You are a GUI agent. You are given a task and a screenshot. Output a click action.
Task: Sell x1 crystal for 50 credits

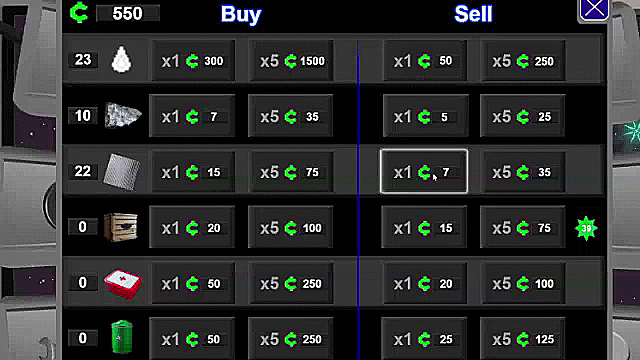point(424,61)
